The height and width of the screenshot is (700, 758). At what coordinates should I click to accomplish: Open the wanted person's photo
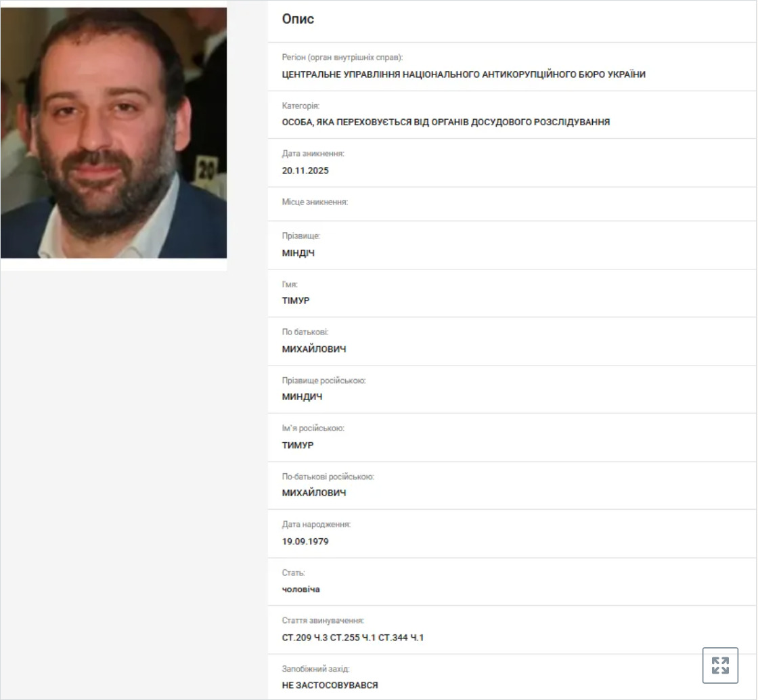(114, 133)
